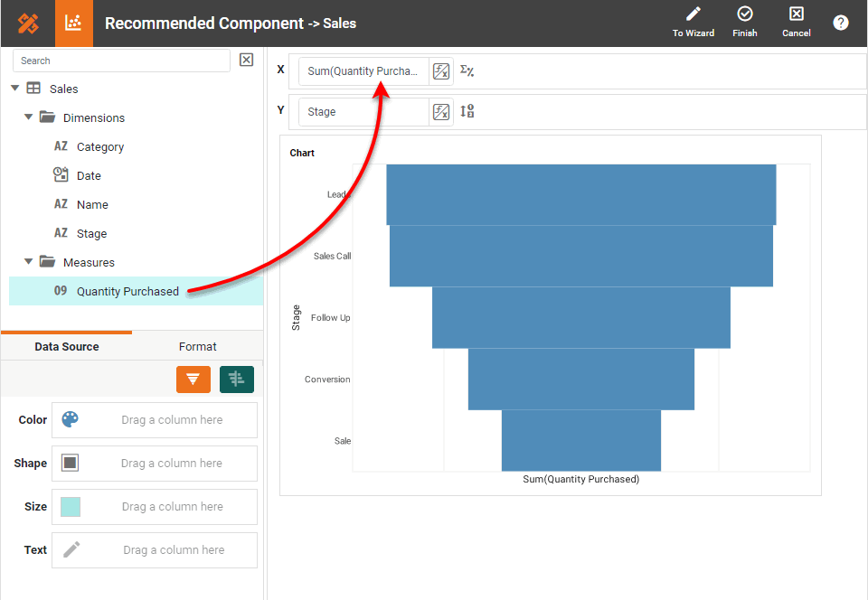Viewport: 868px width, 600px height.
Task: Open the help question mark icon
Action: click(841, 23)
